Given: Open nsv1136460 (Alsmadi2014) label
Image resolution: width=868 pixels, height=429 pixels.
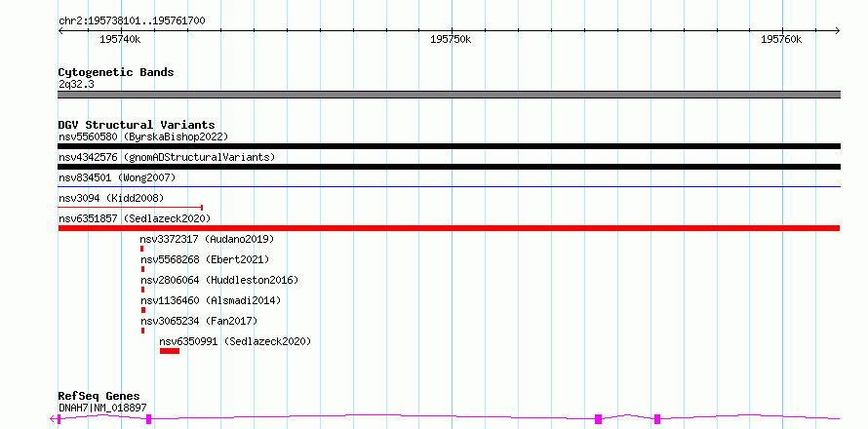Looking at the screenshot, I should click(211, 300).
